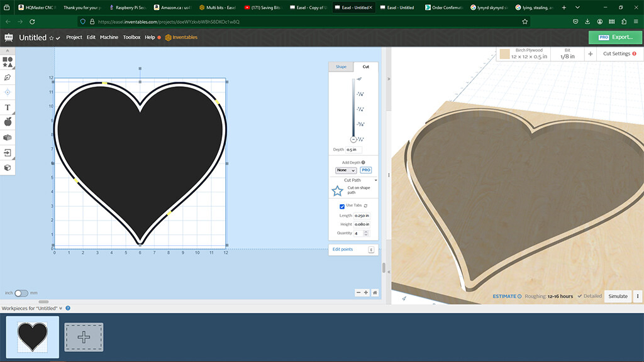Click the Simulate button
The image size is (644, 362).
[x=618, y=296]
